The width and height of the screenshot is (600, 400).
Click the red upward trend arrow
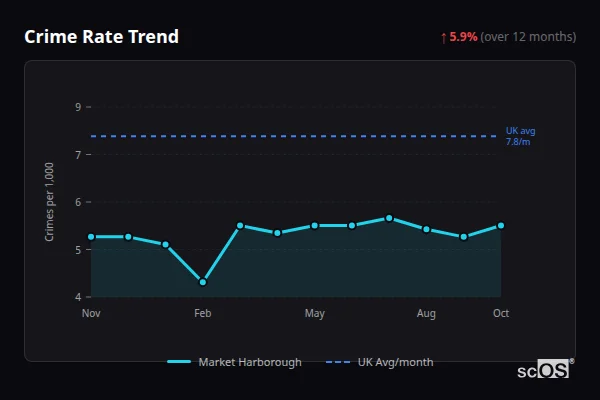[443, 38]
